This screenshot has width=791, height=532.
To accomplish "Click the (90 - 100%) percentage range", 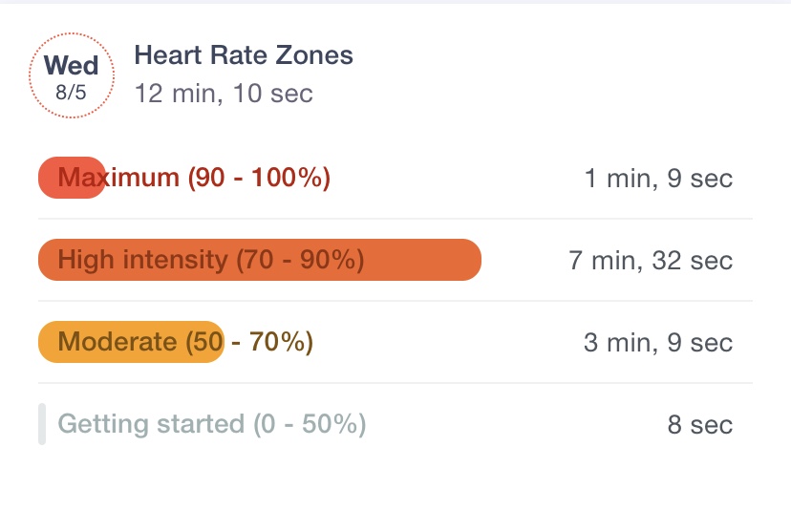I will [x=259, y=178].
